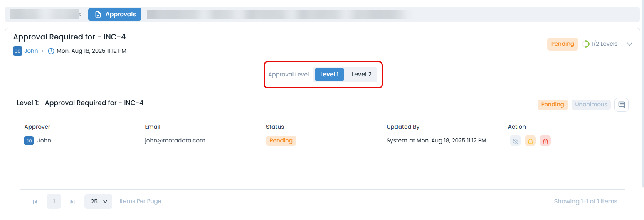This screenshot has height=220, width=644.
Task: Send reminder using the bell icon
Action: pos(530,141)
